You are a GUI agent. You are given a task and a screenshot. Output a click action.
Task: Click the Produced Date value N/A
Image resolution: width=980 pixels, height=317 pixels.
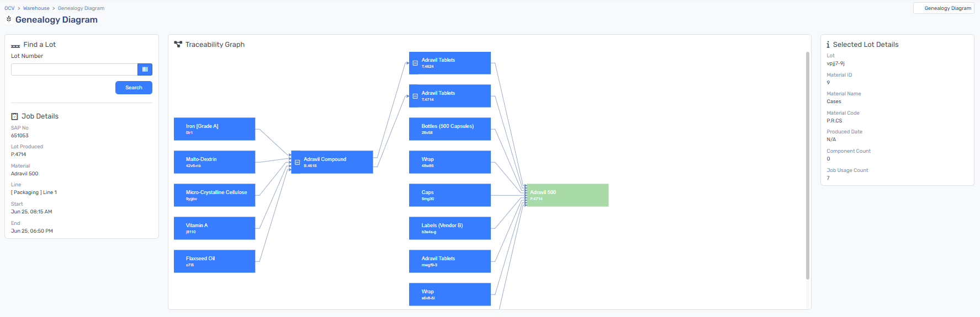coord(831,139)
